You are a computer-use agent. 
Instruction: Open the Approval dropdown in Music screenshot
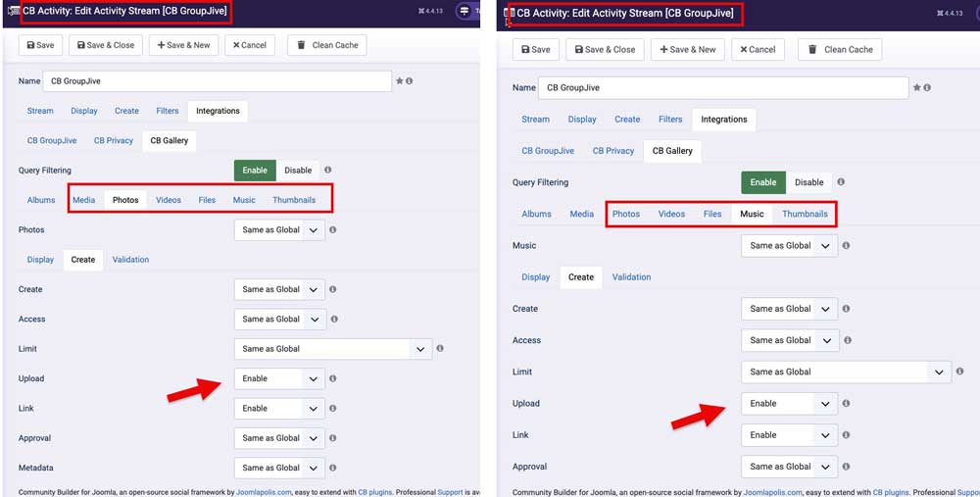(789, 467)
